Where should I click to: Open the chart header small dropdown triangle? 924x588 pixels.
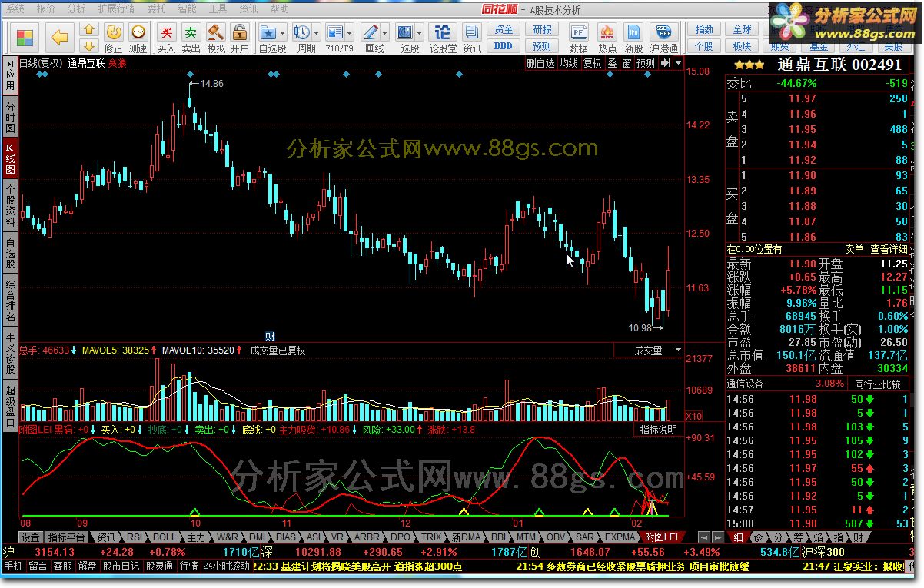pyautogui.click(x=677, y=63)
